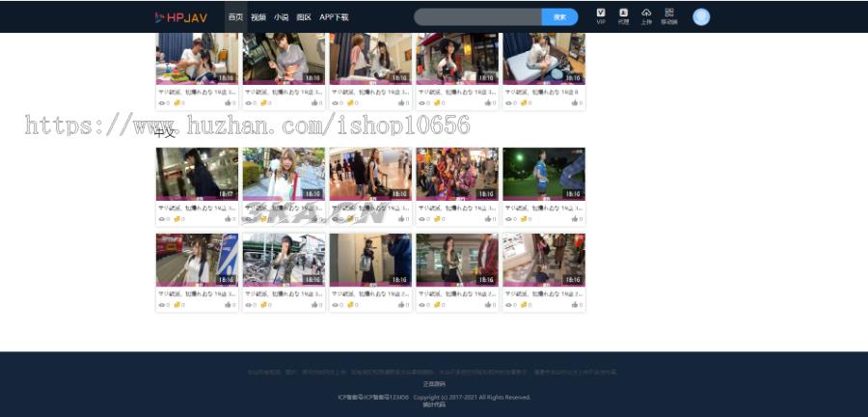Click the 代理 agent icon
This screenshot has height=417, width=868.
[623, 16]
